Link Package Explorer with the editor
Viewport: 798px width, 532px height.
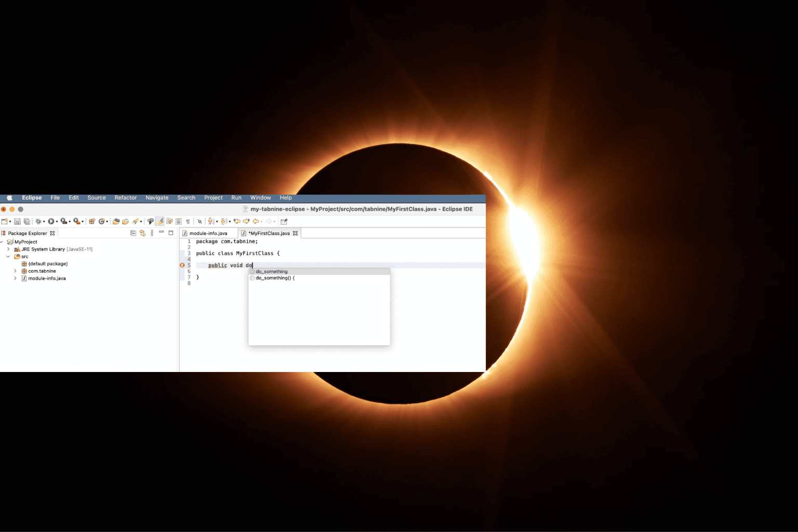(142, 233)
